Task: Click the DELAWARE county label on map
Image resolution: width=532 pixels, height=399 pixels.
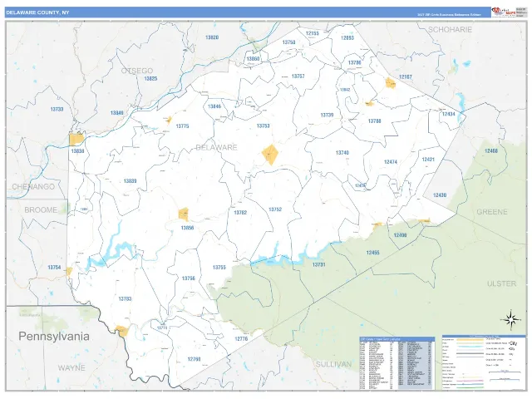Action: (216, 147)
